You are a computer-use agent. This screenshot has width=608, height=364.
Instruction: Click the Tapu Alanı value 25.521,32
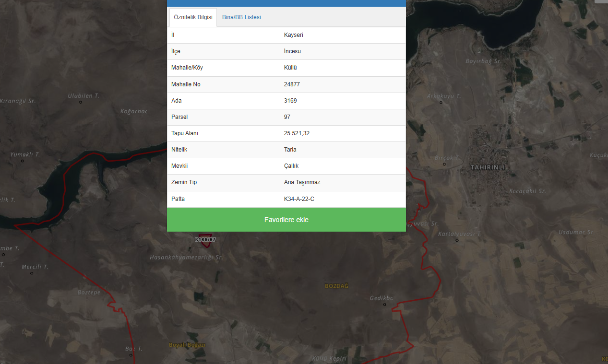(297, 133)
